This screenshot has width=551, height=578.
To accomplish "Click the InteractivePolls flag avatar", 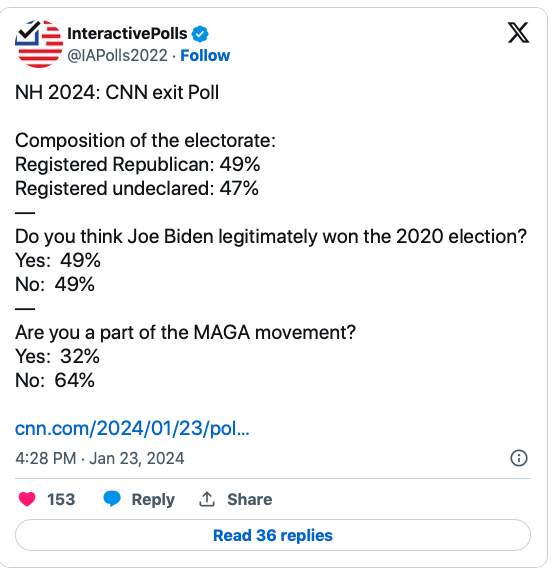I will pos(39,44).
